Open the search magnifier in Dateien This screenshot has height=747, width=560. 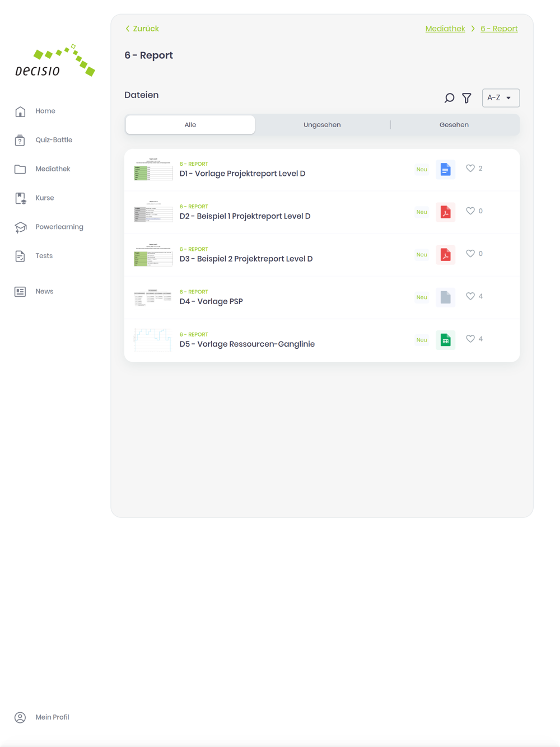pyautogui.click(x=449, y=98)
